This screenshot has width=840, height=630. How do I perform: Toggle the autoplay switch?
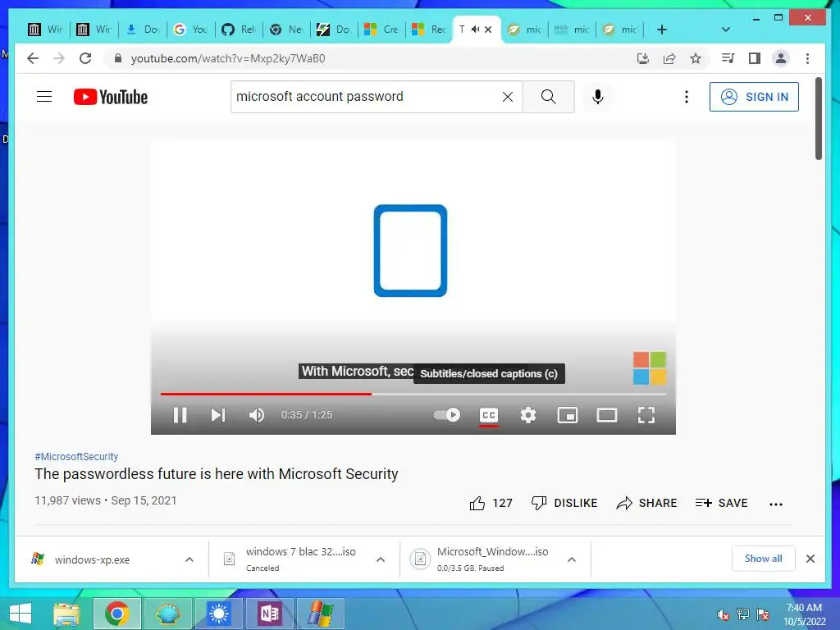tap(447, 414)
